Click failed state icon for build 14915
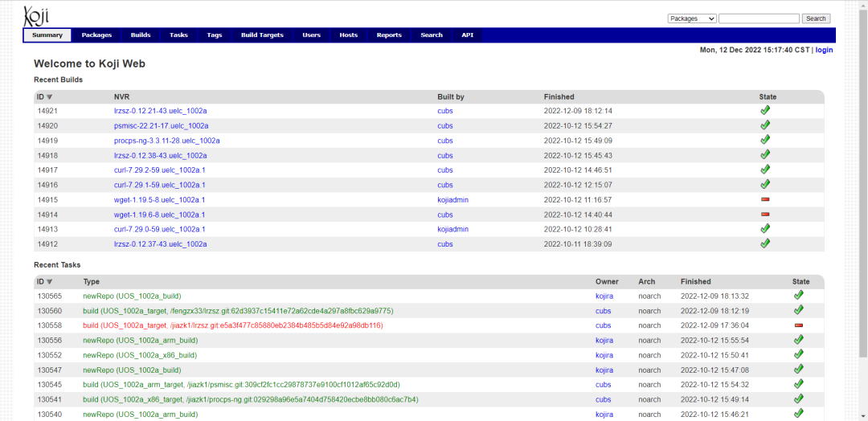Viewport: 868px width, 421px height. pyautogui.click(x=765, y=199)
